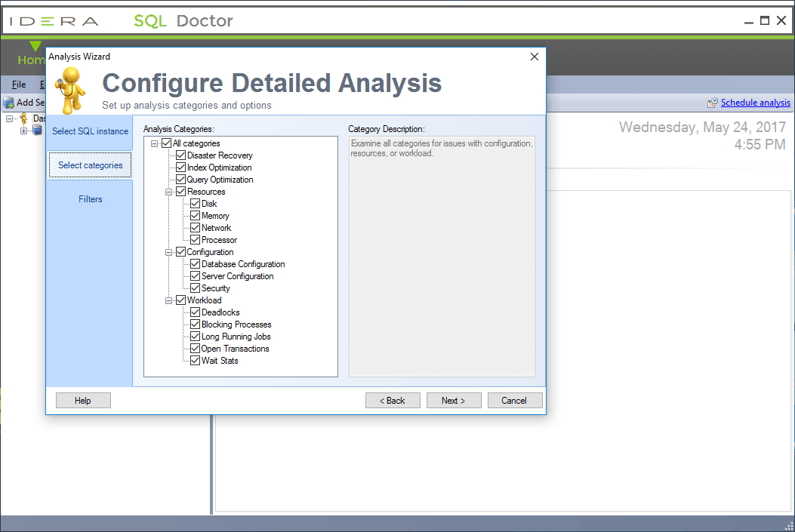Click the yellow doctor figure in the wizard header
795x532 pixels.
70,91
